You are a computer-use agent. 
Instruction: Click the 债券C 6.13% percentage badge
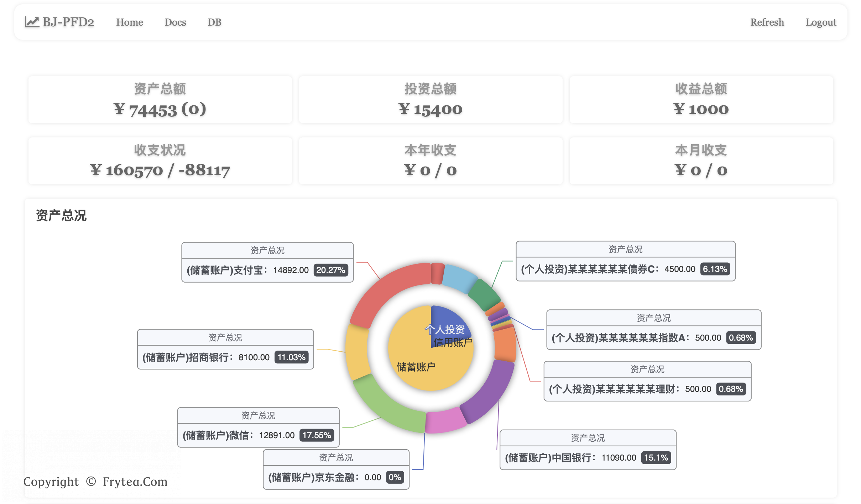tap(715, 269)
